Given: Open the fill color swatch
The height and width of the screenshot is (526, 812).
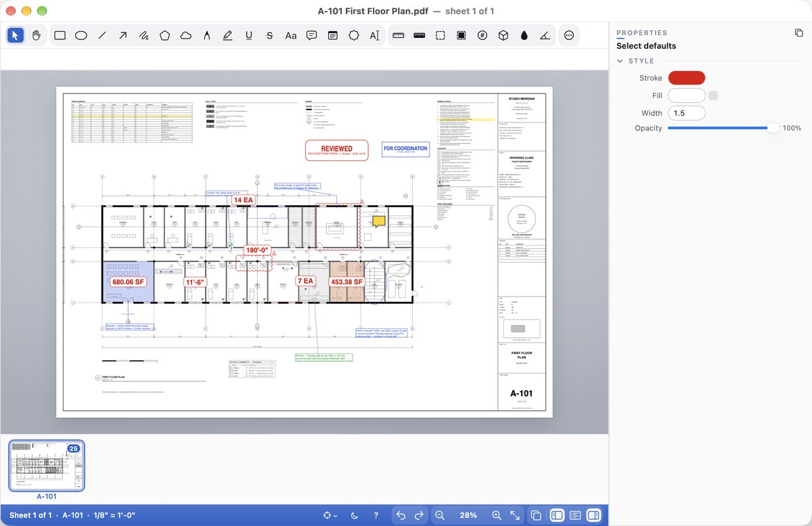Looking at the screenshot, I should point(687,95).
